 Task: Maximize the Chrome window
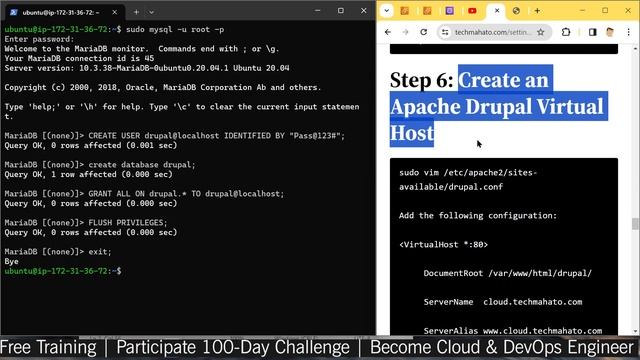[x=605, y=11]
